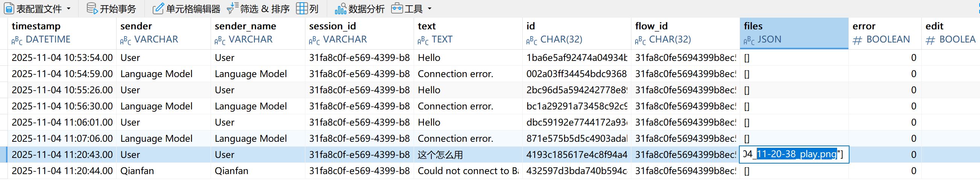The height and width of the screenshot is (188, 980).
Task: Click the 列 columns grid icon
Action: [302, 8]
